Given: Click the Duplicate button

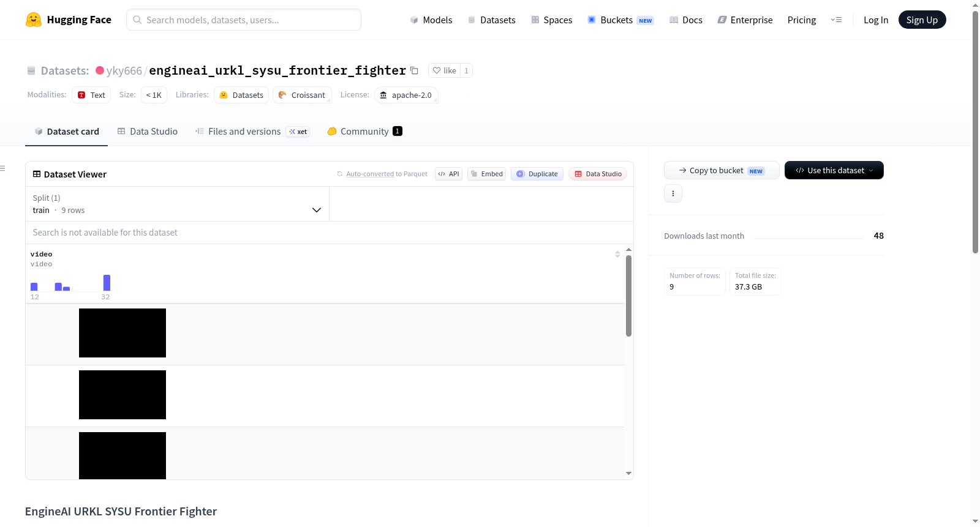Looking at the screenshot, I should [537, 174].
